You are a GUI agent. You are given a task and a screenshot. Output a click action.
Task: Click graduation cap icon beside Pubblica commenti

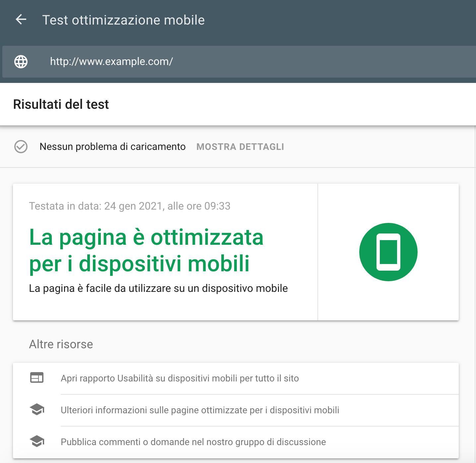[x=37, y=441]
